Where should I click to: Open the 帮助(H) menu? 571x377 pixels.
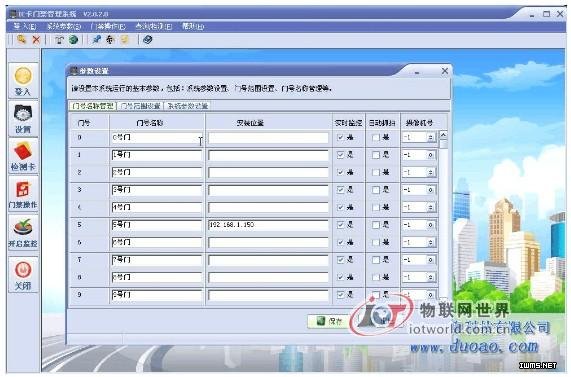(x=193, y=26)
